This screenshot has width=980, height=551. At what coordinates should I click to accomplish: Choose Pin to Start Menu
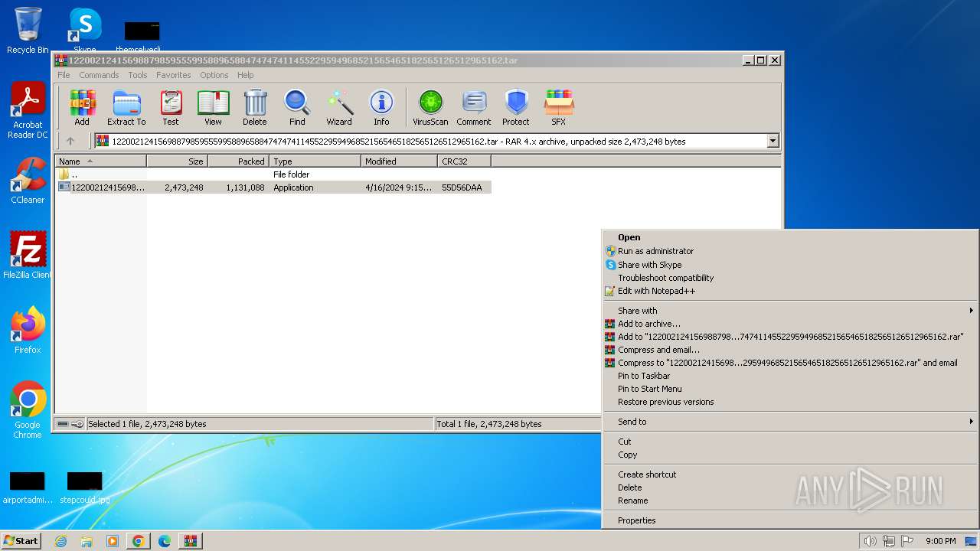click(x=790, y=389)
